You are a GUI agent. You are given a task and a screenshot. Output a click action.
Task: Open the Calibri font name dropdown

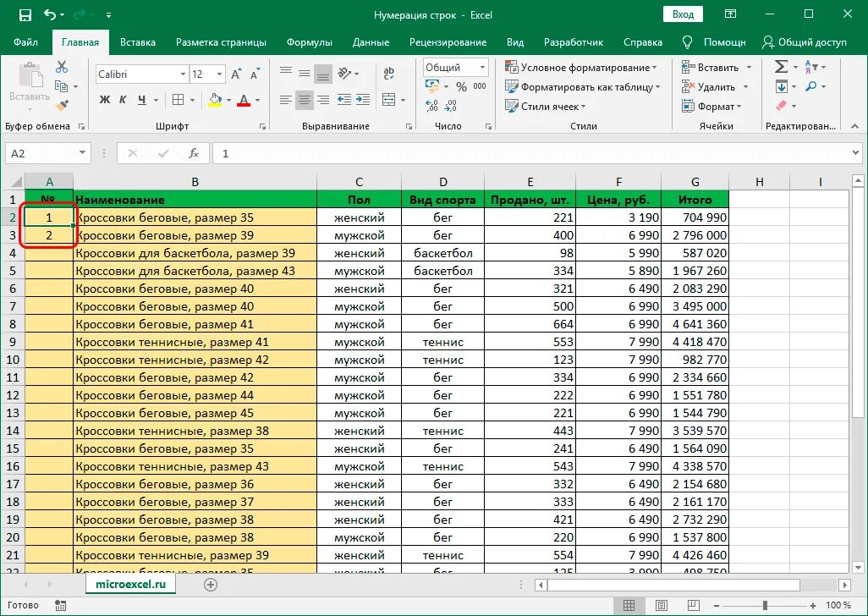click(183, 74)
